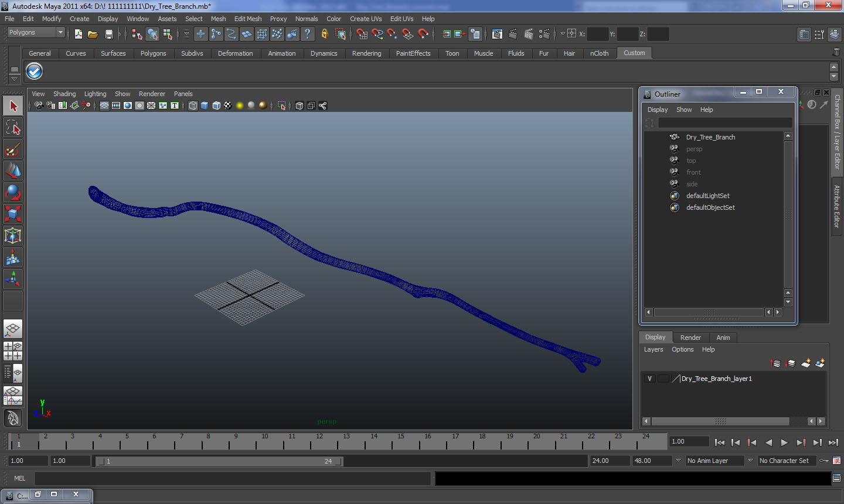Open the selection mask dropdown arrow
844x504 pixels.
pyautogui.click(x=186, y=34)
